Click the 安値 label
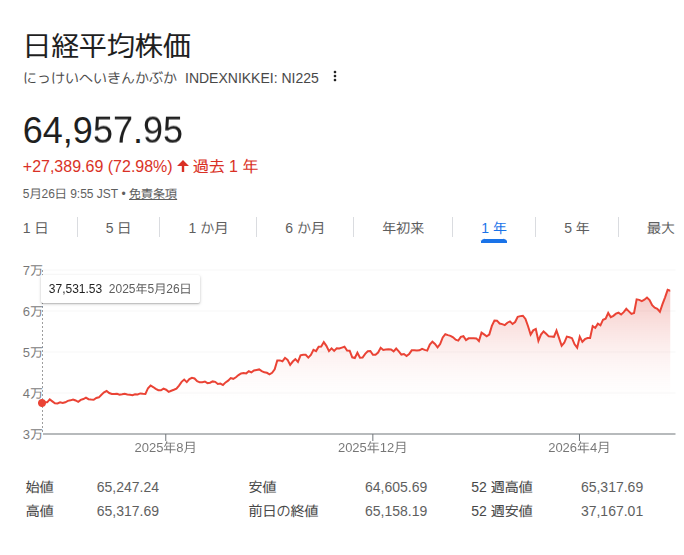This screenshot has height=555, width=684. 263,487
